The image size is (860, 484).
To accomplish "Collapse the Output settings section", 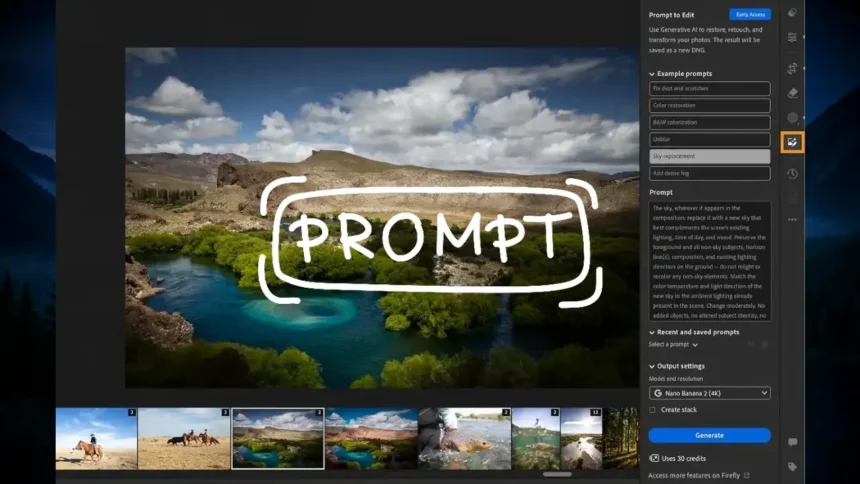I will [652, 366].
